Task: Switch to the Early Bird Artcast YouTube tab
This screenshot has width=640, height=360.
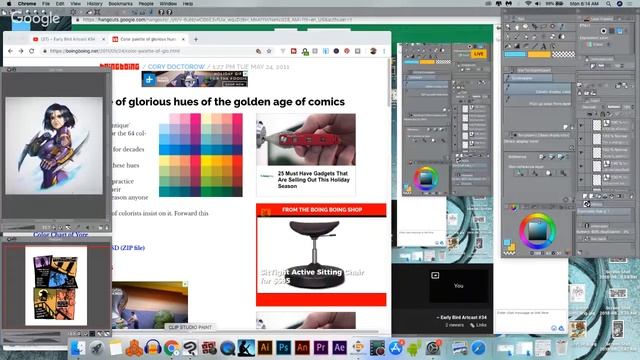Action: pos(68,39)
